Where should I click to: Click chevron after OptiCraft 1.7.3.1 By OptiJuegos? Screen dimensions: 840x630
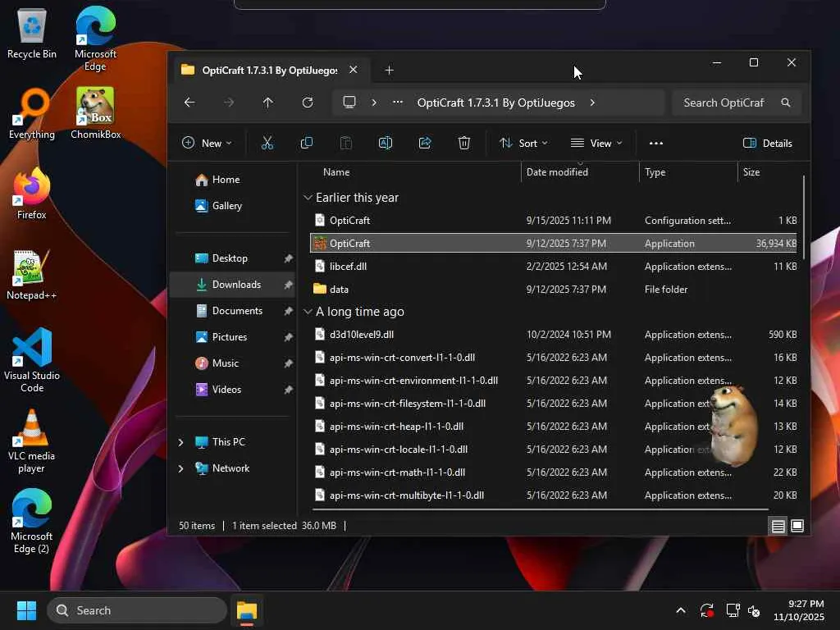592,103
